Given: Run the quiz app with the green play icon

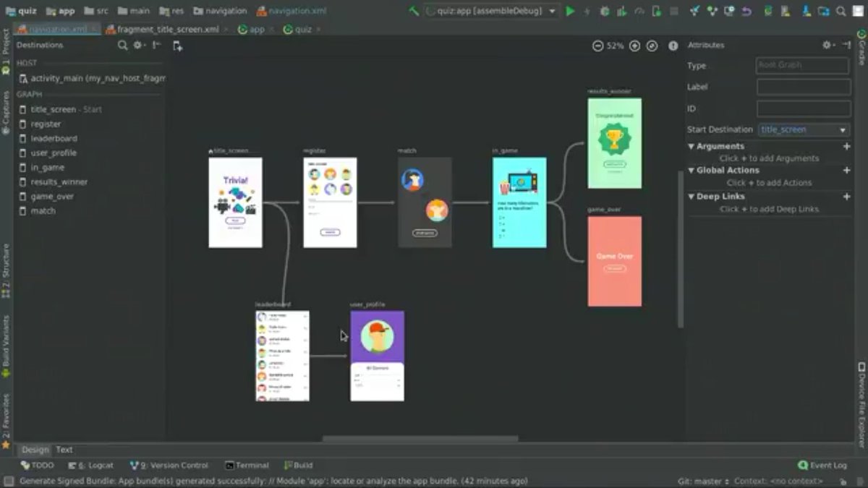Looking at the screenshot, I should 570,11.
